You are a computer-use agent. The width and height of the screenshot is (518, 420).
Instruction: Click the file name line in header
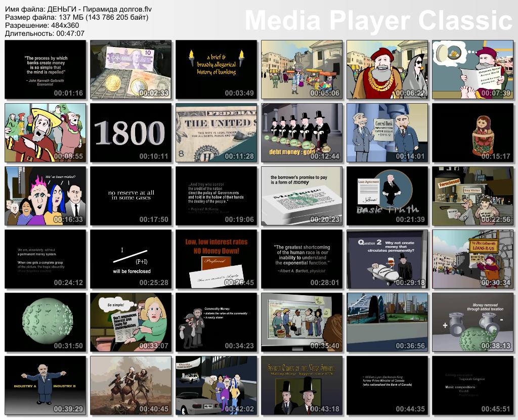point(78,10)
